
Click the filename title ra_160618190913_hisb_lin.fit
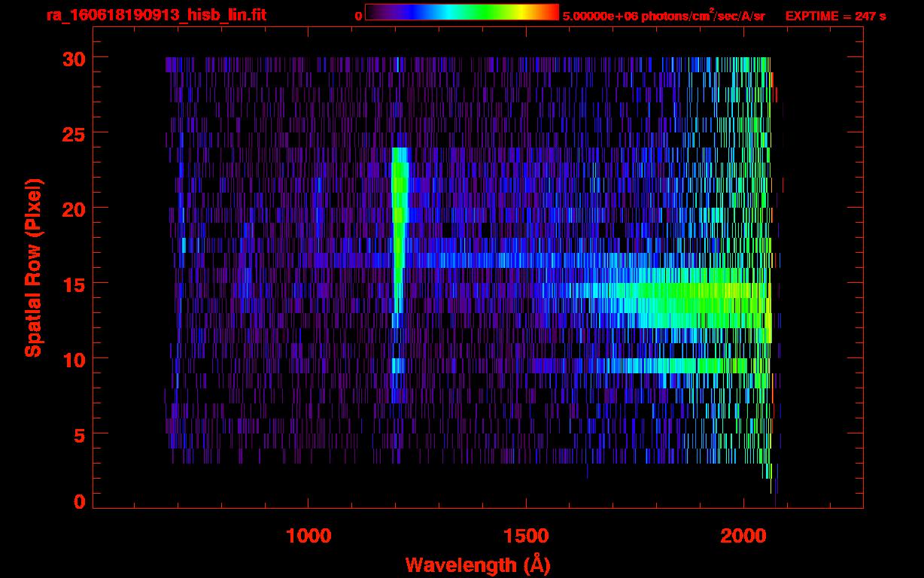(x=156, y=15)
